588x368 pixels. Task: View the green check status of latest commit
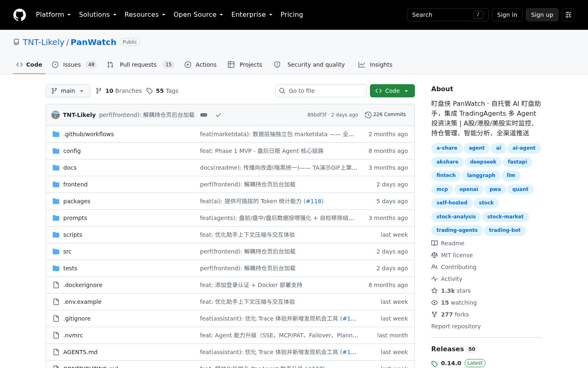point(218,115)
